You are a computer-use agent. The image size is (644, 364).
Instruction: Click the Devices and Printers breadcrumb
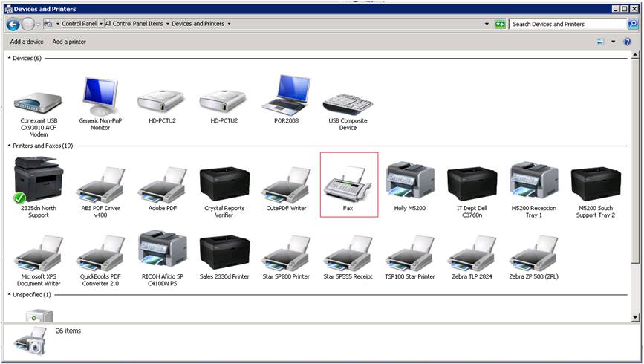[198, 24]
